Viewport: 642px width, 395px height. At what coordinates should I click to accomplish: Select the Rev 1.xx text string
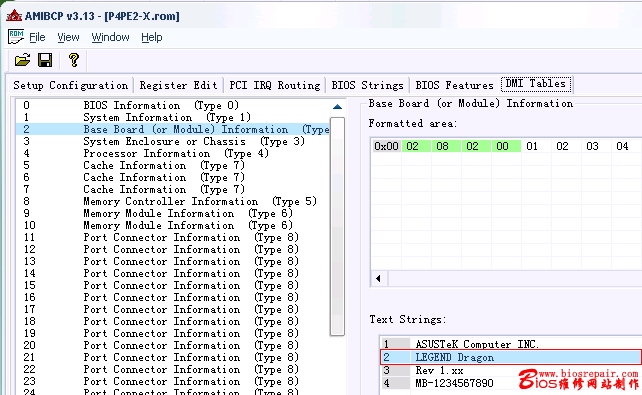[511, 370]
